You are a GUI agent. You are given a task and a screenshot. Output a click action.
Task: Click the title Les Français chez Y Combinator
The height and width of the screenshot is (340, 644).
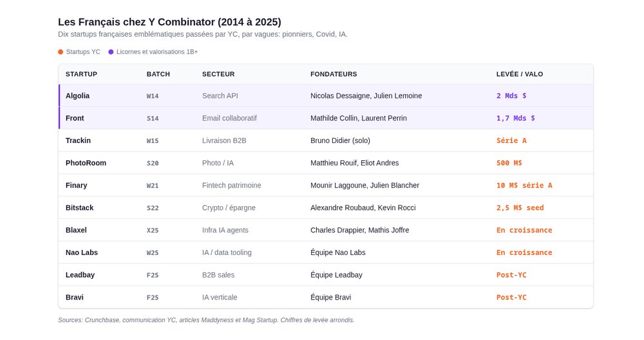169,22
